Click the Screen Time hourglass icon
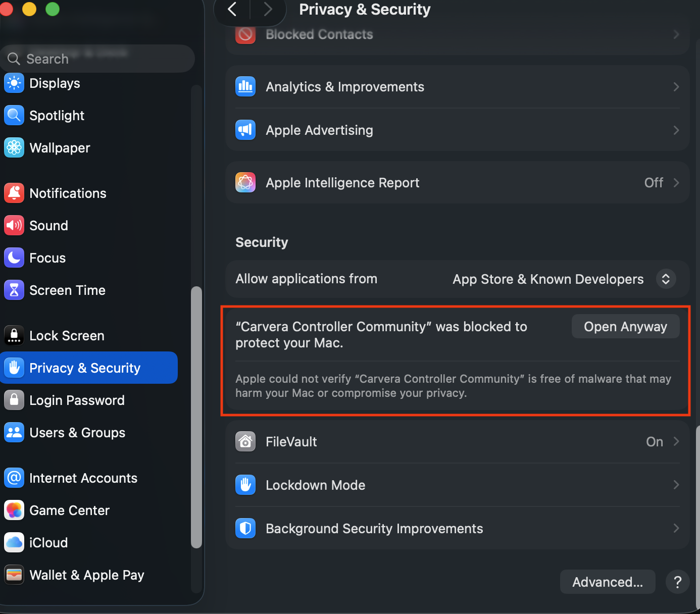Image resolution: width=700 pixels, height=614 pixels. 14,290
